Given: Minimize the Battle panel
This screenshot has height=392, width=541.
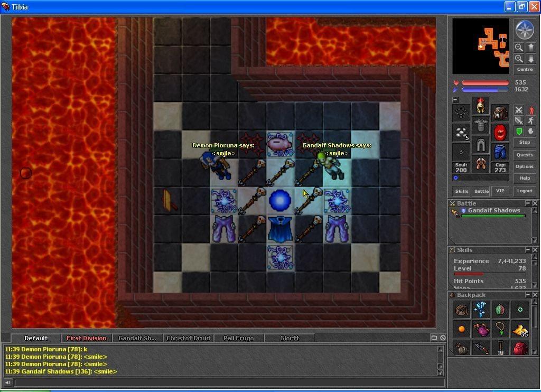Looking at the screenshot, I should click(528, 203).
